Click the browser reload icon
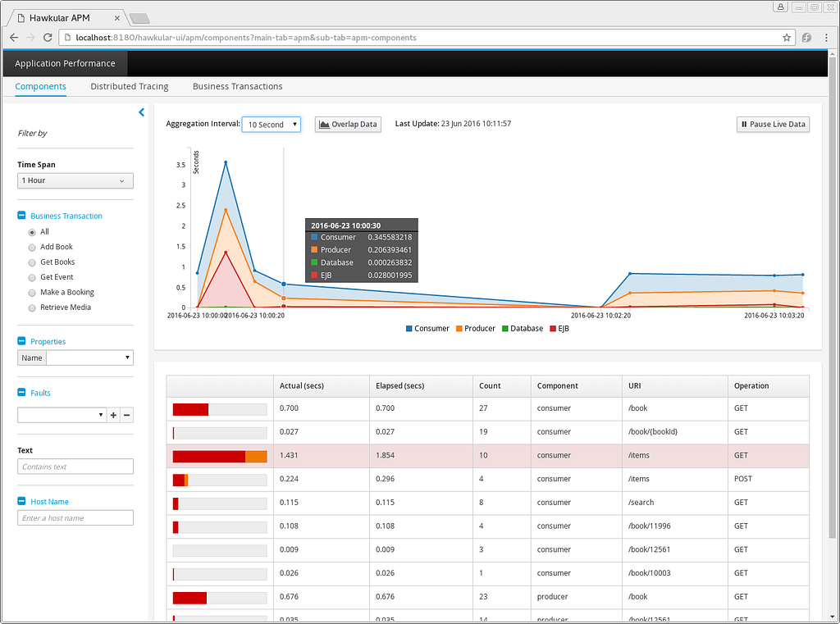The height and width of the screenshot is (624, 840). 48,38
